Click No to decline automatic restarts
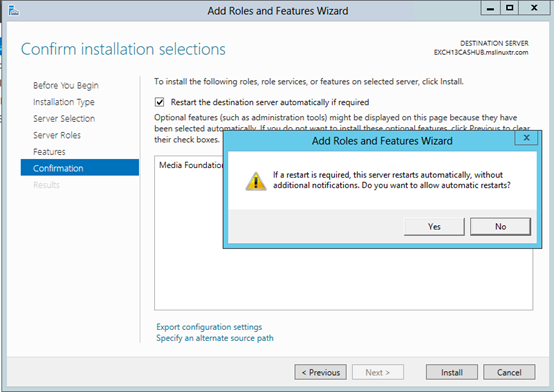Viewport: 554px width, 392px height. [x=500, y=227]
